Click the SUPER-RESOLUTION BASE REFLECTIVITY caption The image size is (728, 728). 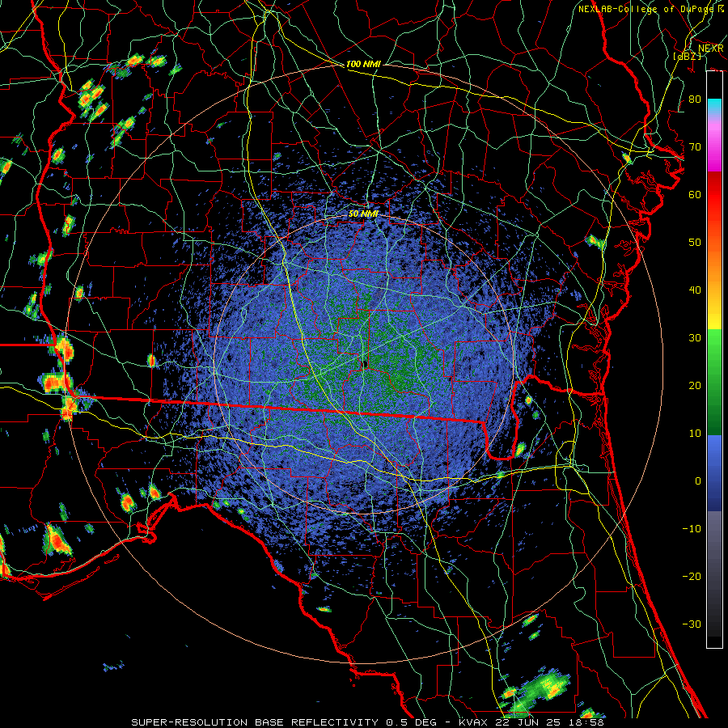coord(255,722)
